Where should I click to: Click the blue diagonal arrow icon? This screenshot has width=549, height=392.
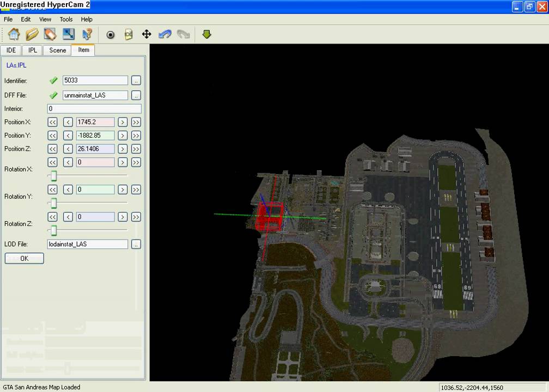pos(69,34)
